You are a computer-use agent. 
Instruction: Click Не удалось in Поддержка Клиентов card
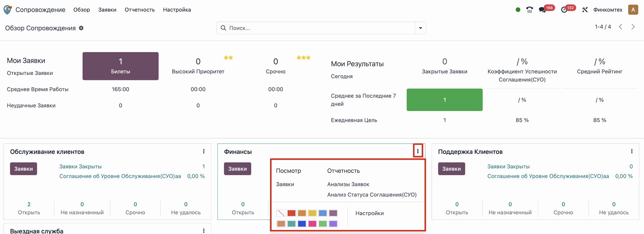tap(614, 208)
